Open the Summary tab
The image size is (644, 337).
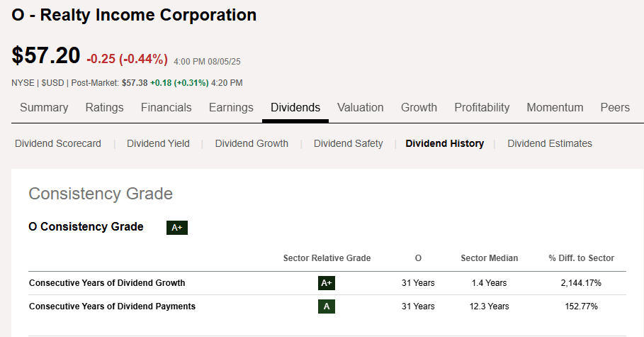(x=44, y=108)
